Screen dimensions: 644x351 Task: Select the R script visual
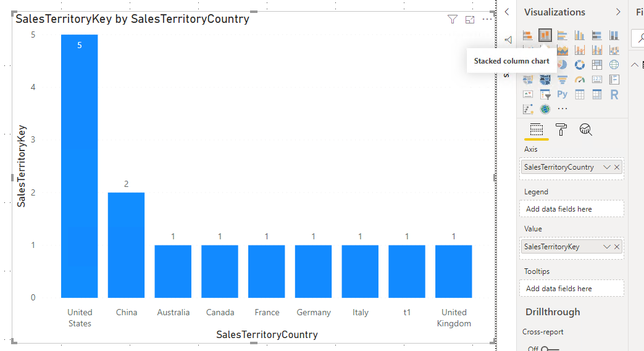(614, 94)
